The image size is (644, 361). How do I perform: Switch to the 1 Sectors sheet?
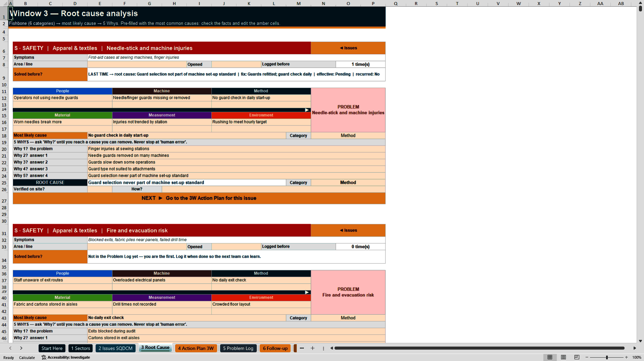click(x=80, y=348)
